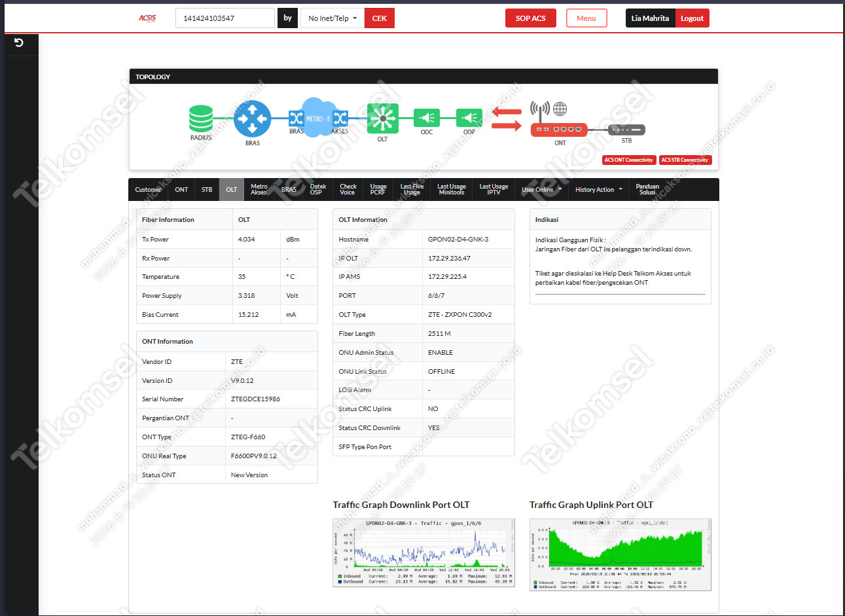Click the ONU Link Status value OFFLINE
Viewport: 845px width, 616px height.
coord(442,372)
